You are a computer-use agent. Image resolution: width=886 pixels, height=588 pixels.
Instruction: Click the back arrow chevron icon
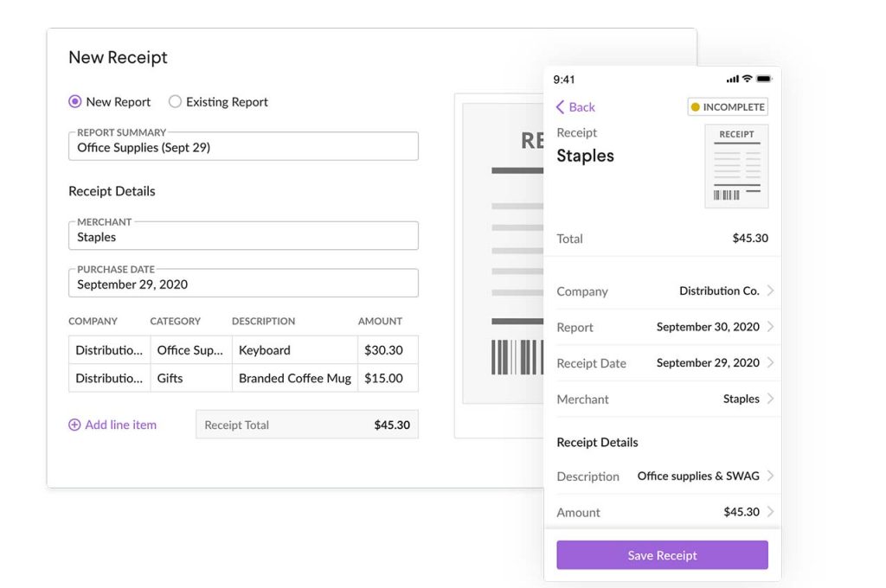(560, 107)
